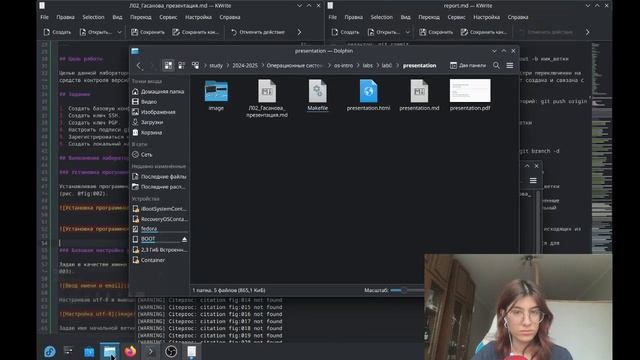Viewport: 640px width, 360px height.
Task: Click 'Создать' in left KWrite toolbar
Action: pyautogui.click(x=57, y=32)
